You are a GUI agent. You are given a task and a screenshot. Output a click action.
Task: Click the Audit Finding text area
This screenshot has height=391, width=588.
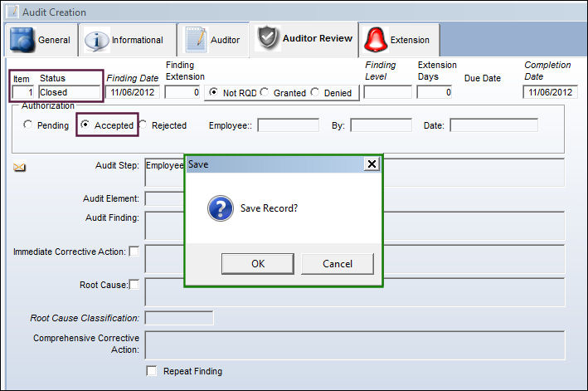[x=354, y=226]
